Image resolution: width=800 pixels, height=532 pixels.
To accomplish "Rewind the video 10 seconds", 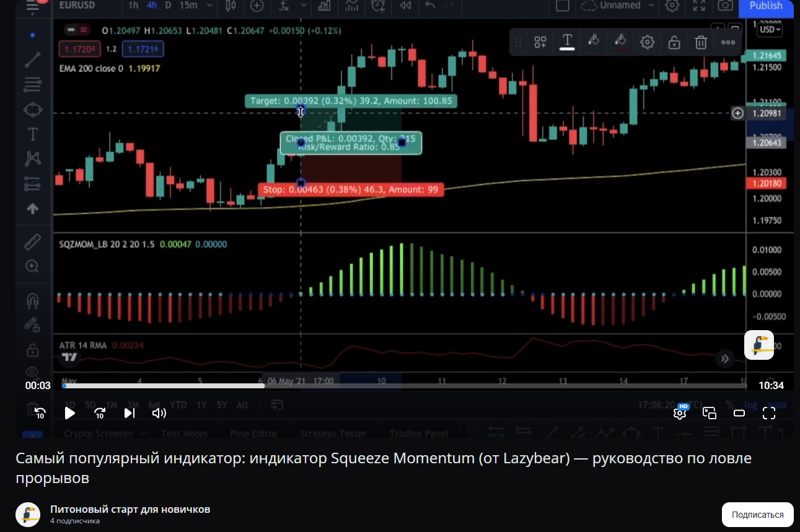I will (x=40, y=413).
